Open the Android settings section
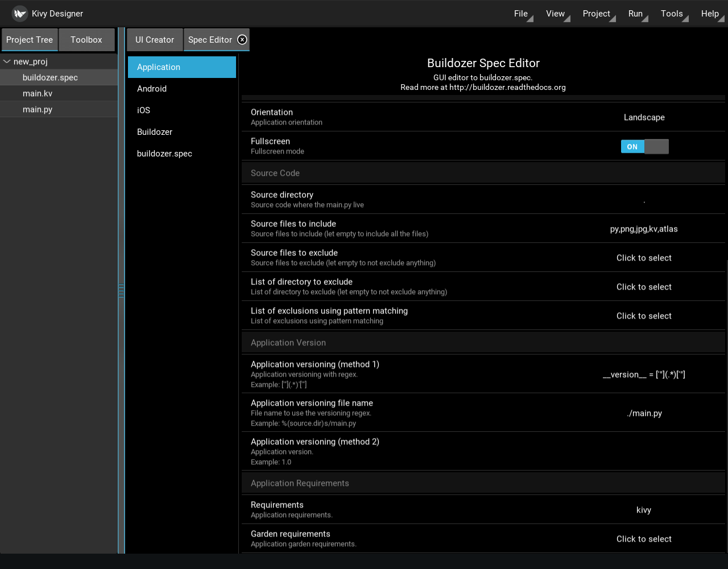Screen dimensions: 728x569 pyautogui.click(x=182, y=89)
